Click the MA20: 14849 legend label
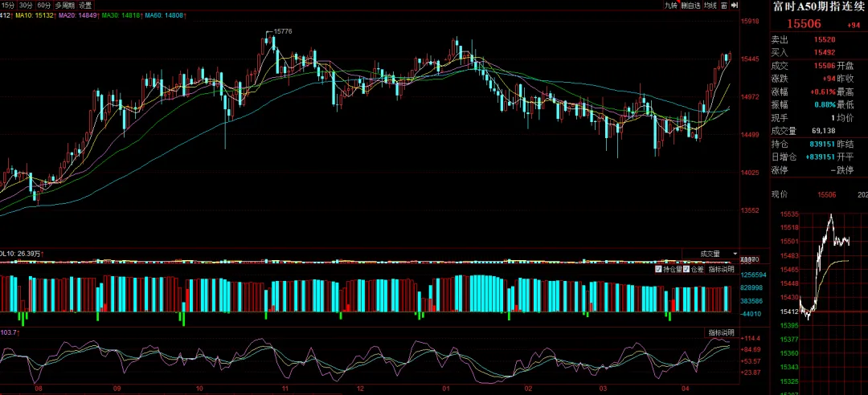 coord(77,15)
